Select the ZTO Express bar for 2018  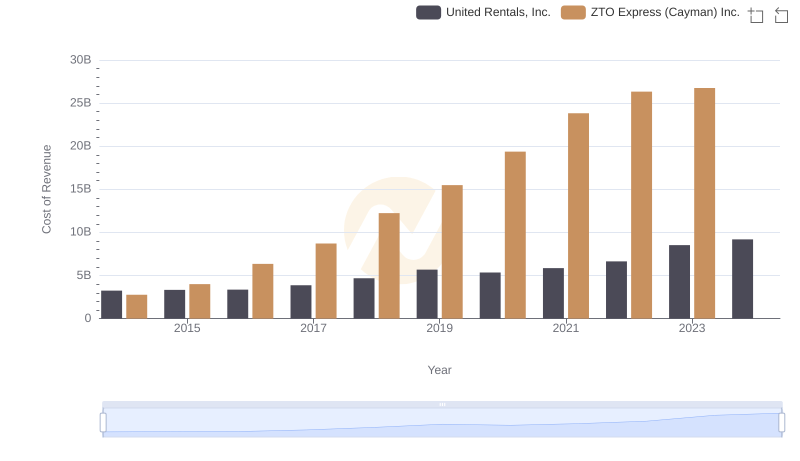tap(389, 266)
